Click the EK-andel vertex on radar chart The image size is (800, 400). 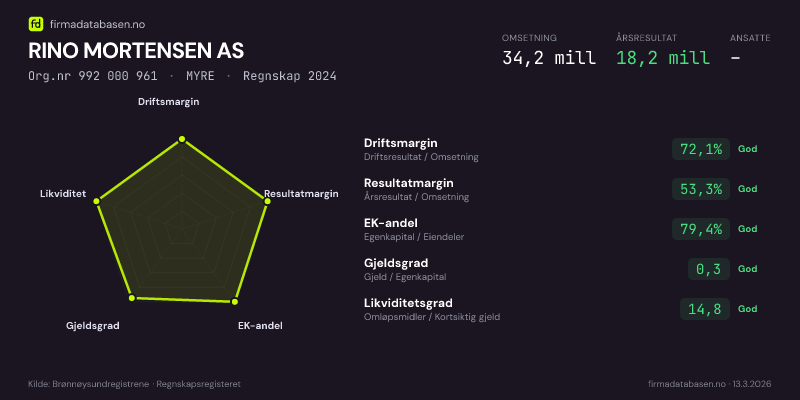coord(235,301)
